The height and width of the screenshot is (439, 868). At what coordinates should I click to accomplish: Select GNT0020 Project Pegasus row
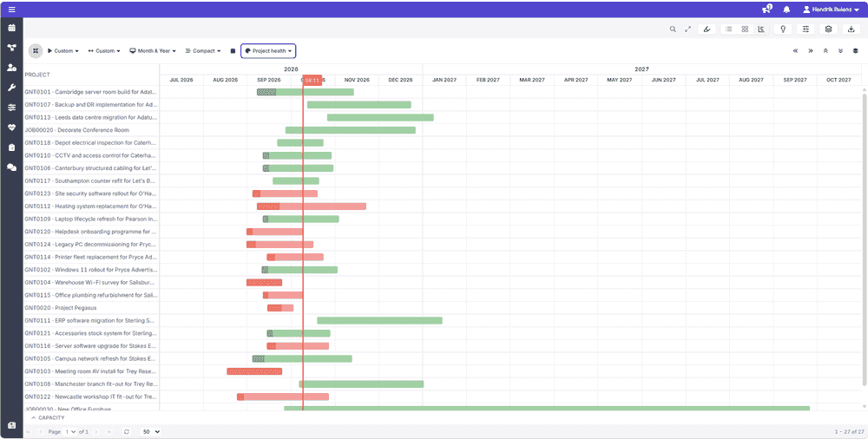click(x=91, y=308)
